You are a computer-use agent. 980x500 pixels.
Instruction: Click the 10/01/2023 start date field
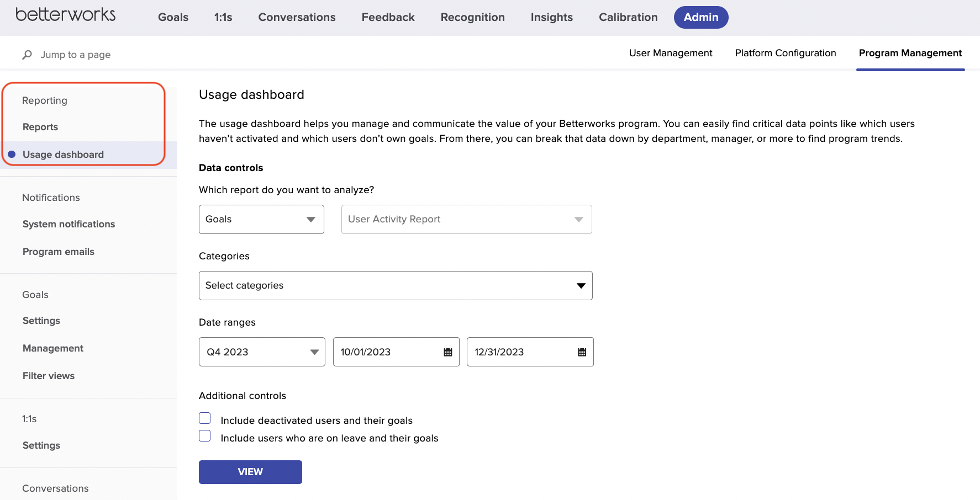(396, 352)
